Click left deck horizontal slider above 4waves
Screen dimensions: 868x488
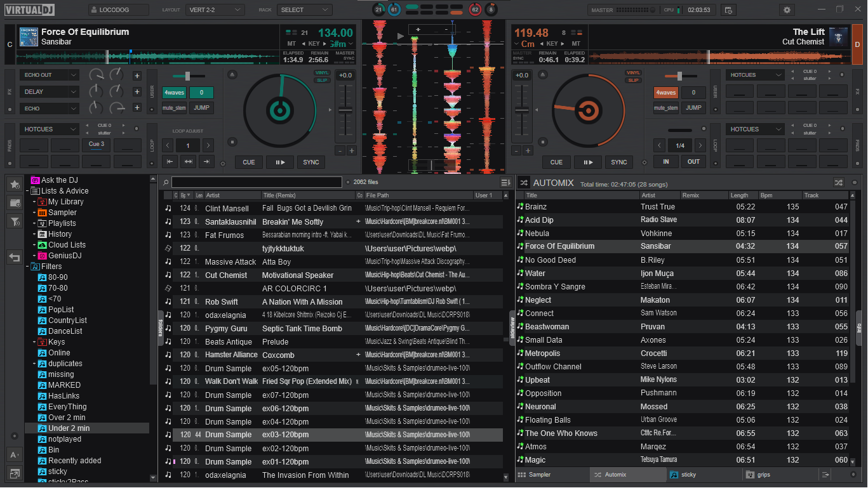pos(187,76)
